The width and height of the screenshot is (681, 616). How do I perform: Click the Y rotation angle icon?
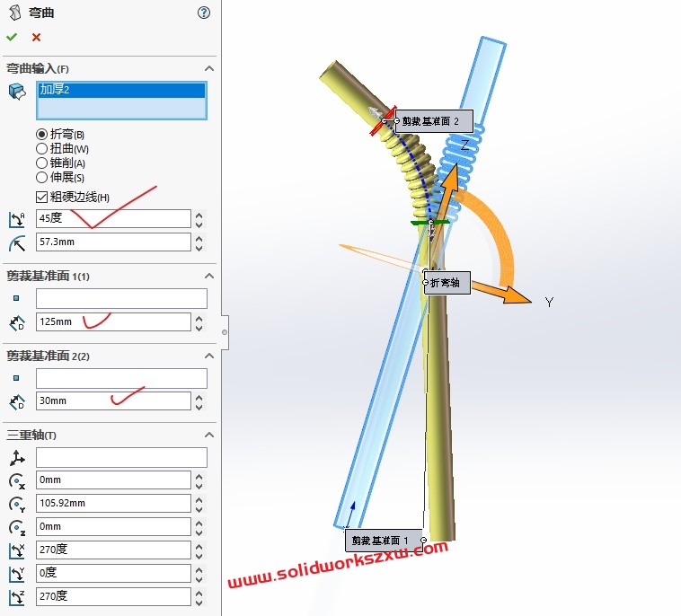17,574
